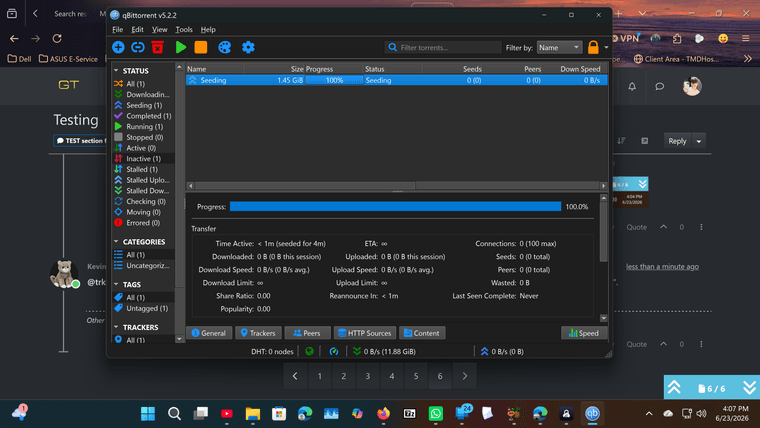Select Stalled Downloading status filter

[x=143, y=190]
